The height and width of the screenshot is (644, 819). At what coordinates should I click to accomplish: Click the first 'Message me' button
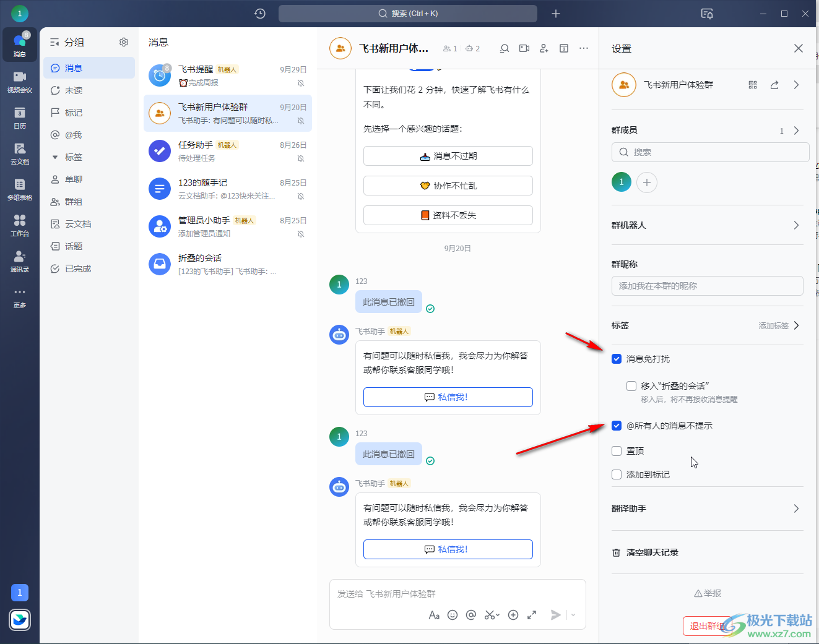coord(448,397)
